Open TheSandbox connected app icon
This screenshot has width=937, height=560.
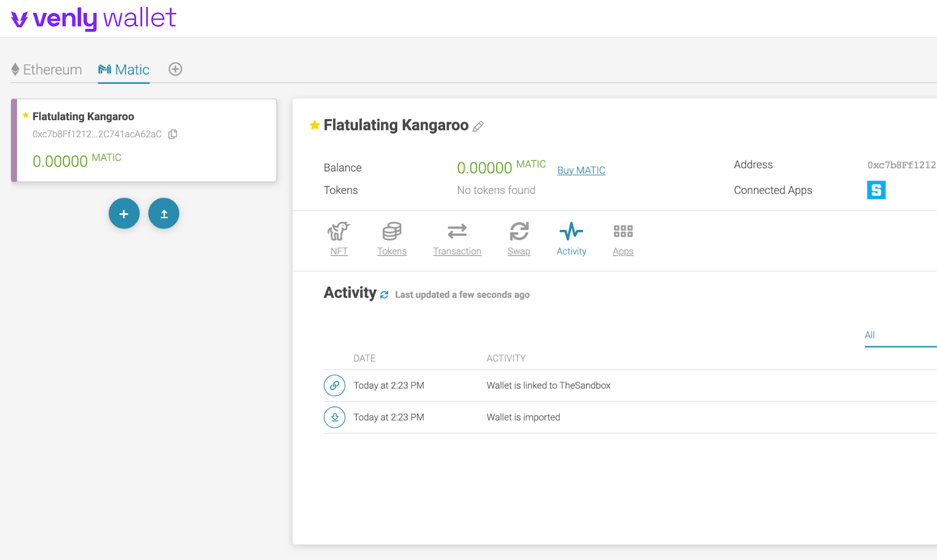click(876, 190)
